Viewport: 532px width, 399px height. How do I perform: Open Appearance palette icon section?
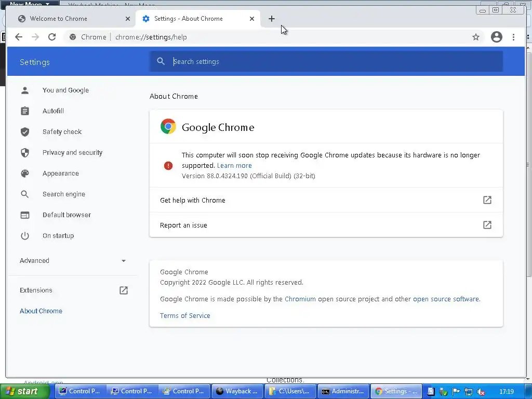(x=25, y=174)
